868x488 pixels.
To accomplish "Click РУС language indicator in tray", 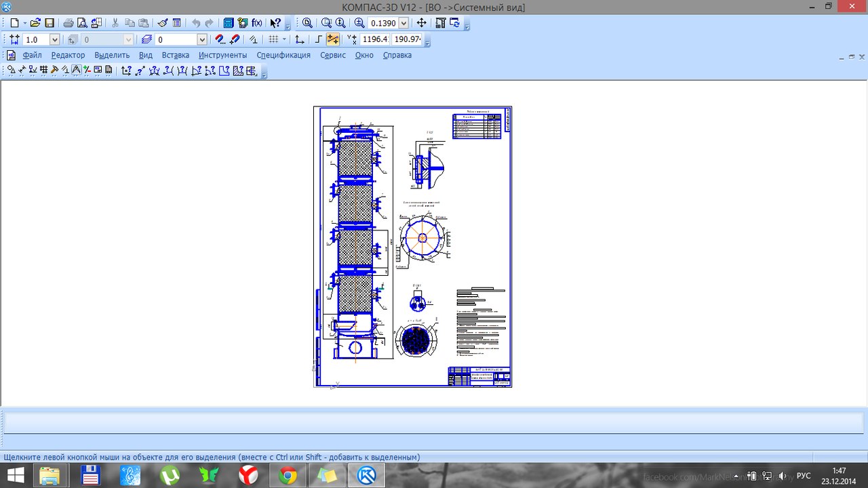I will (803, 476).
